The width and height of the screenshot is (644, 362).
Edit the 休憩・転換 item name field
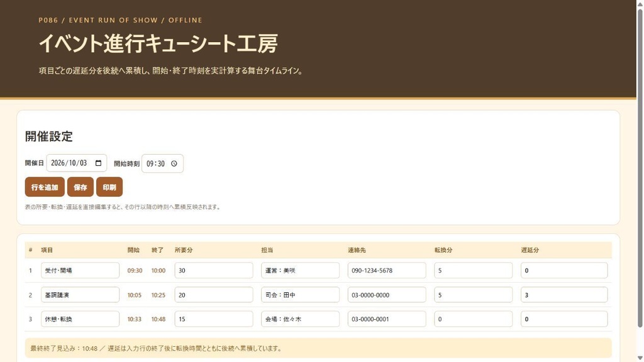[80, 319]
